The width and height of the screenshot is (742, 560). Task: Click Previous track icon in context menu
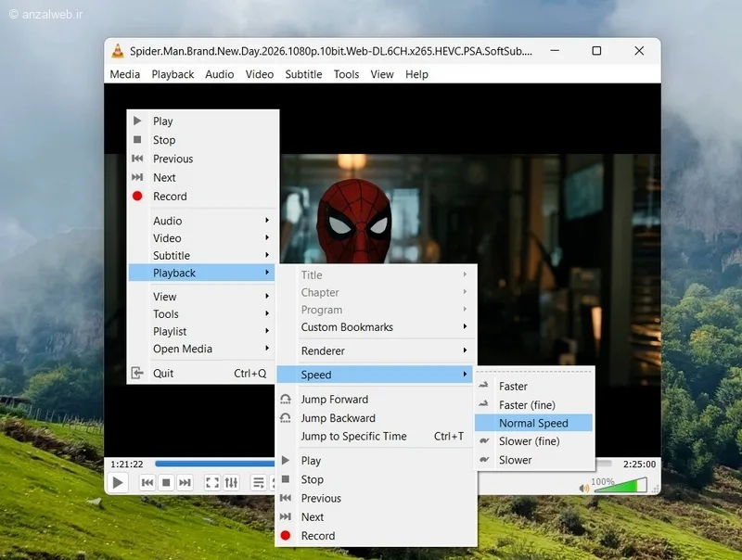[137, 159]
